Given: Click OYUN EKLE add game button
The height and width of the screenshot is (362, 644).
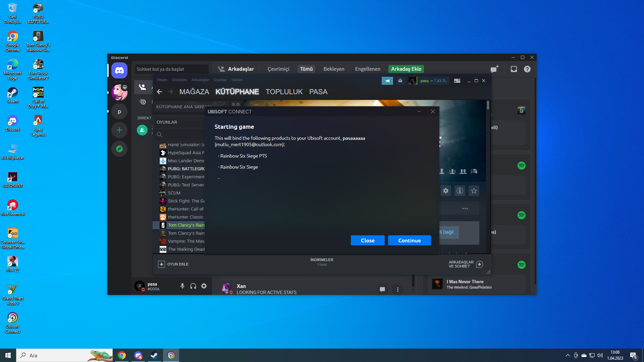Looking at the screenshot, I should click(173, 264).
